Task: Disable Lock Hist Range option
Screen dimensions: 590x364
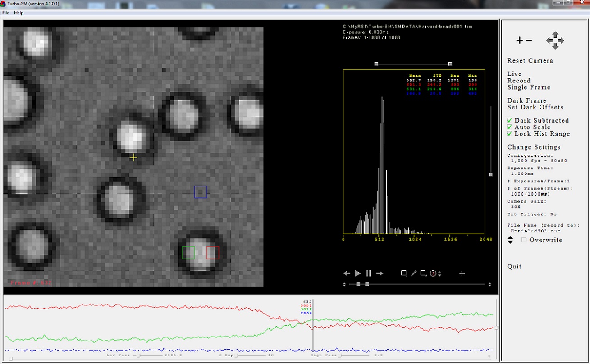Action: pyautogui.click(x=509, y=134)
